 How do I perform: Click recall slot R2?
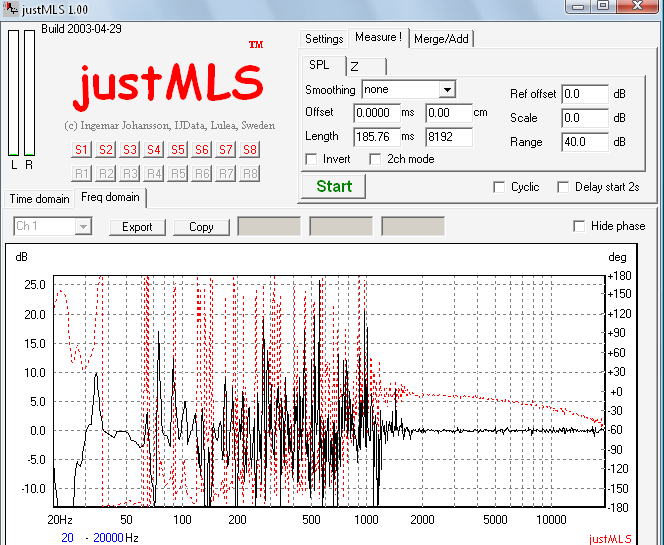coord(105,174)
